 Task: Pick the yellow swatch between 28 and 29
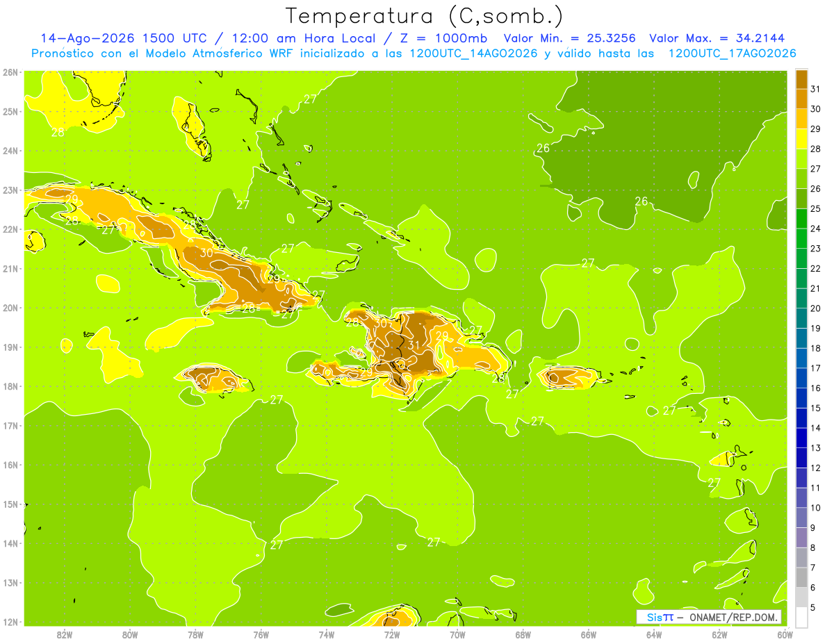801,139
